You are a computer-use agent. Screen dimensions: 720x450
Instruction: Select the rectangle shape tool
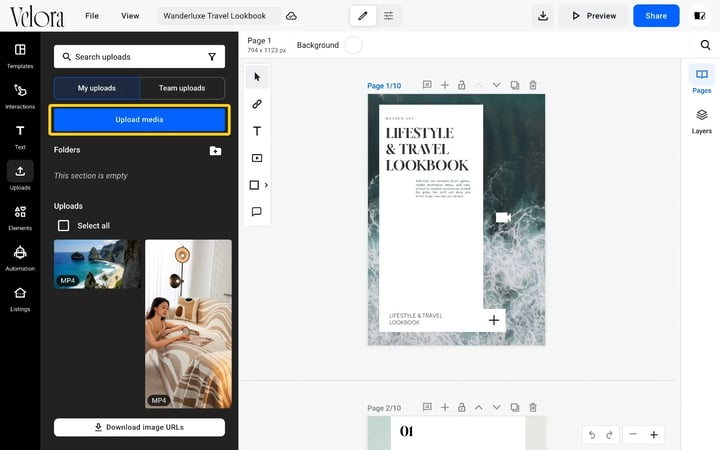tap(254, 185)
